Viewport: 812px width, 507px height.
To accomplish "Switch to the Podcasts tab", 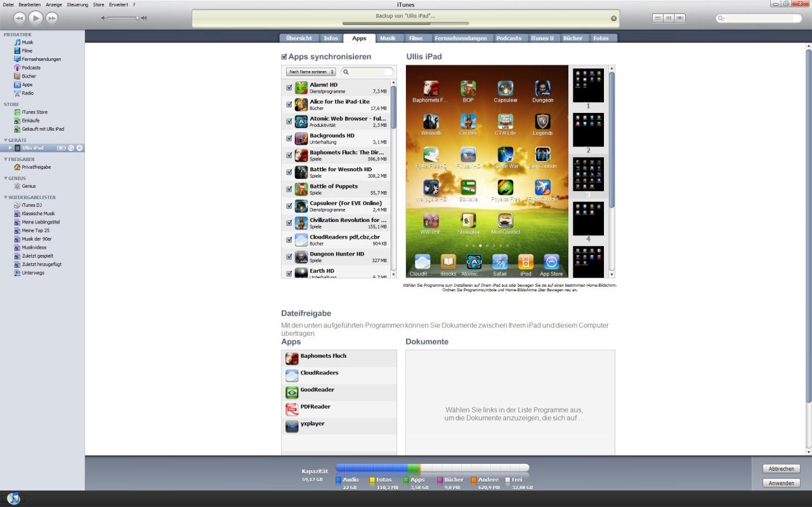I will coord(509,38).
